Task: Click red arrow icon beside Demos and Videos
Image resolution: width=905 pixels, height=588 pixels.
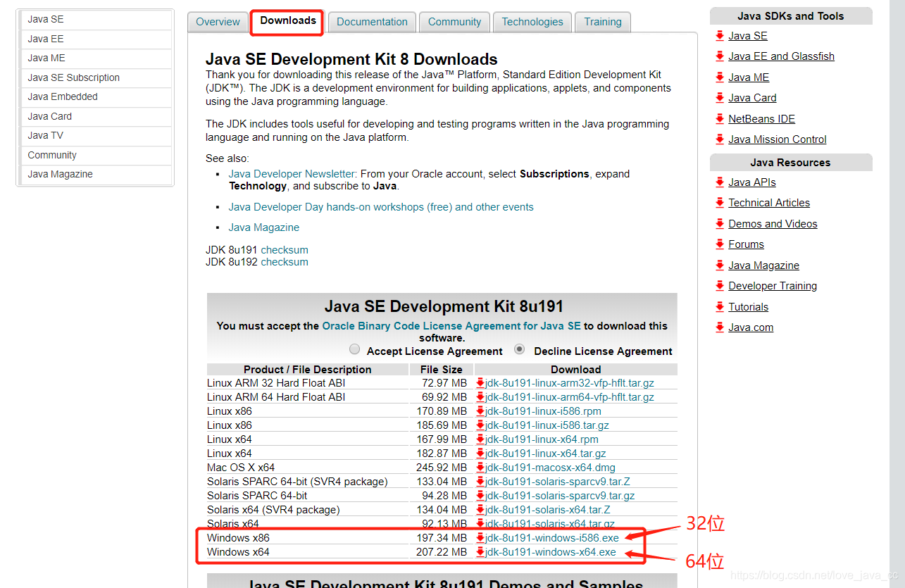Action: [x=719, y=223]
